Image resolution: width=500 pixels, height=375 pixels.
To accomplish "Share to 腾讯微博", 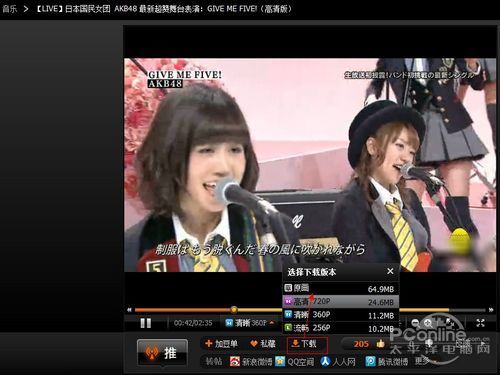I will 387,361.
